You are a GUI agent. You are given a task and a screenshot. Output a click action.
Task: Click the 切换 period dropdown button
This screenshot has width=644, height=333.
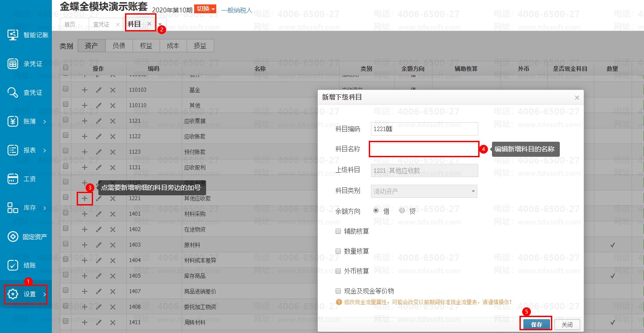pos(207,9)
